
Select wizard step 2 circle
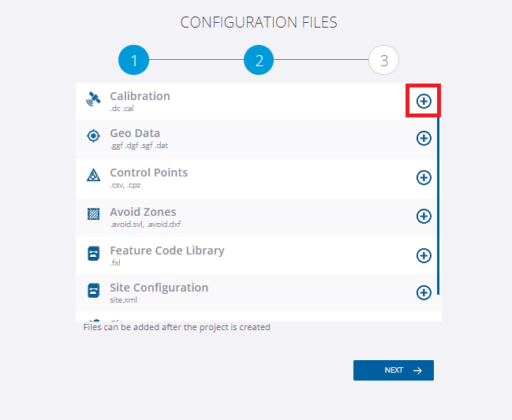click(259, 60)
